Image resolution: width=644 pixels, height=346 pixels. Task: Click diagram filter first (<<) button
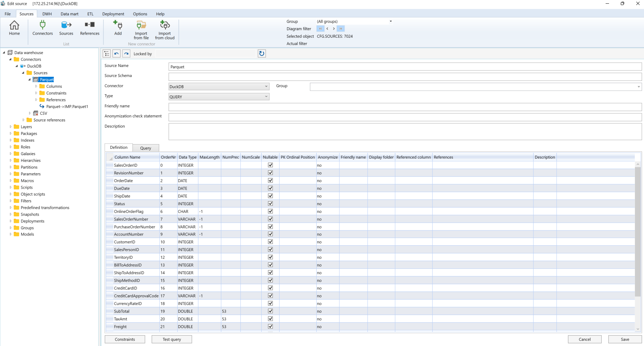coord(320,29)
